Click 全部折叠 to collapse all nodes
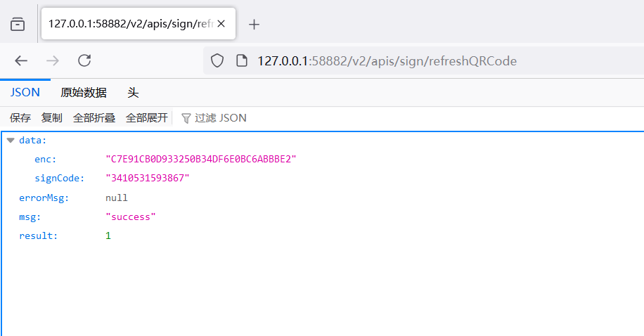Viewport: 644px width, 336px height. 94,118
